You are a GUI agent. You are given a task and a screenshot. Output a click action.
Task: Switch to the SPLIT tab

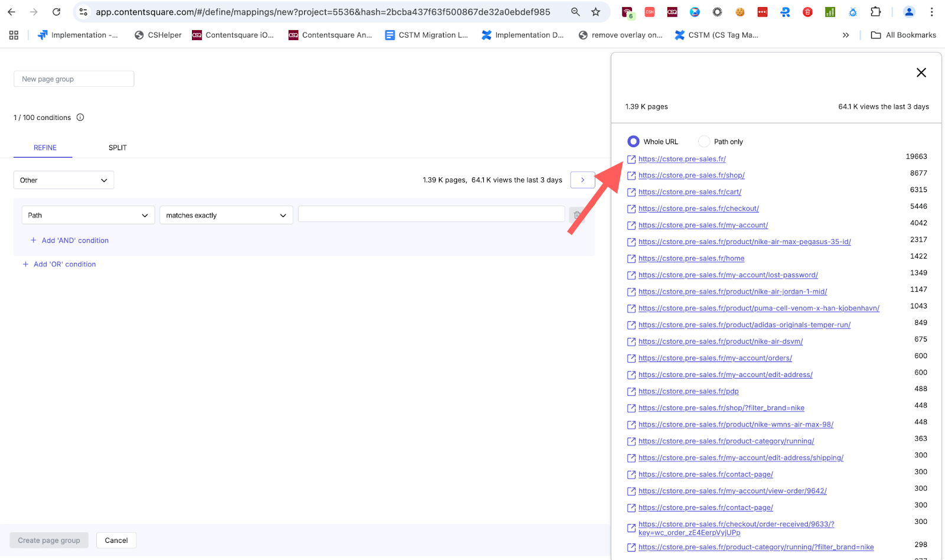point(117,148)
